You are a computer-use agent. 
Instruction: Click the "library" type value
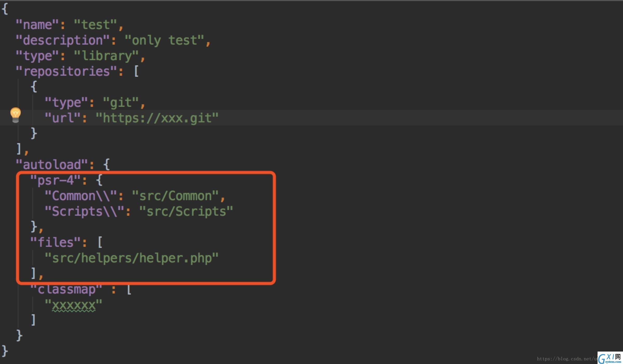pos(106,56)
